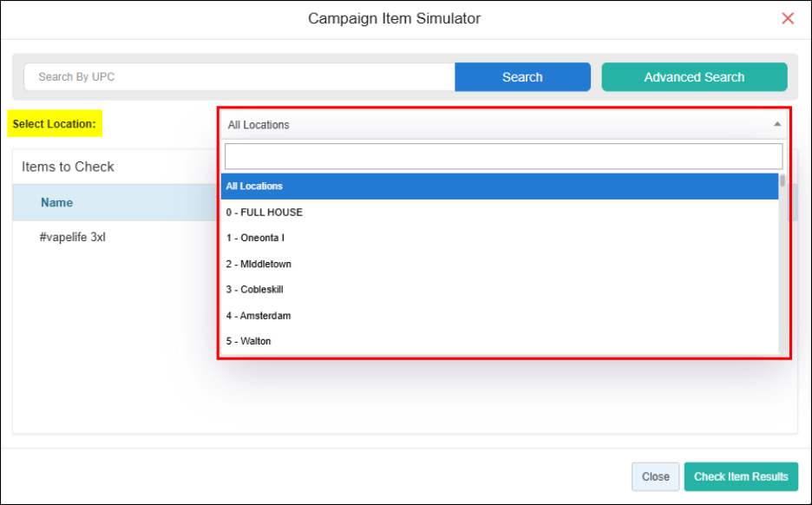This screenshot has width=812, height=505.
Task: Click the Name column header
Action: click(57, 203)
